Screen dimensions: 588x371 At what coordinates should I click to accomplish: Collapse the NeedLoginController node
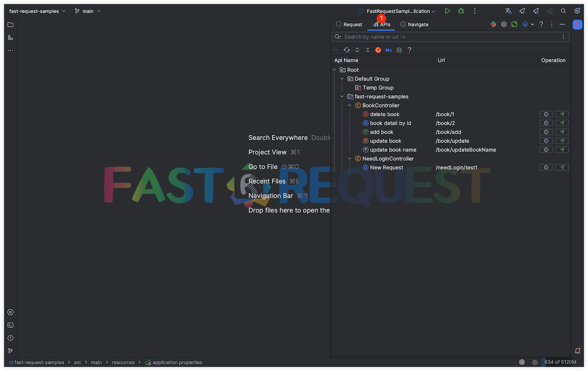pyautogui.click(x=350, y=159)
